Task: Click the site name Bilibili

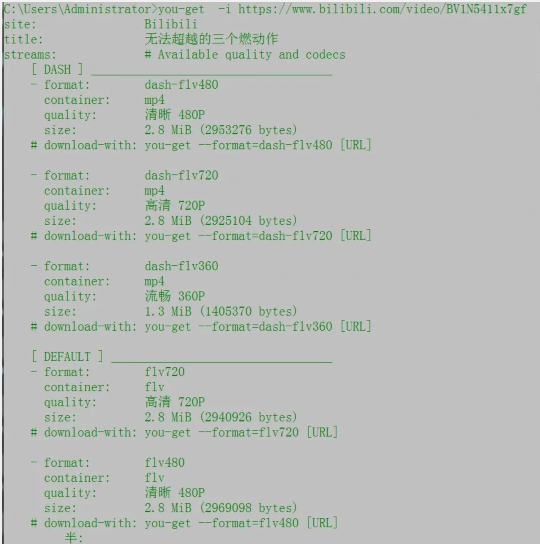Action: point(171,24)
